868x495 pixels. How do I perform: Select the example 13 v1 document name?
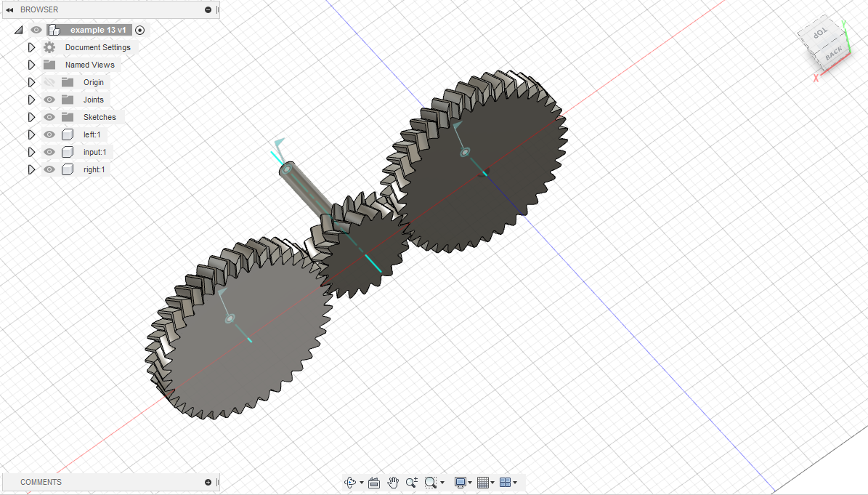tap(98, 30)
